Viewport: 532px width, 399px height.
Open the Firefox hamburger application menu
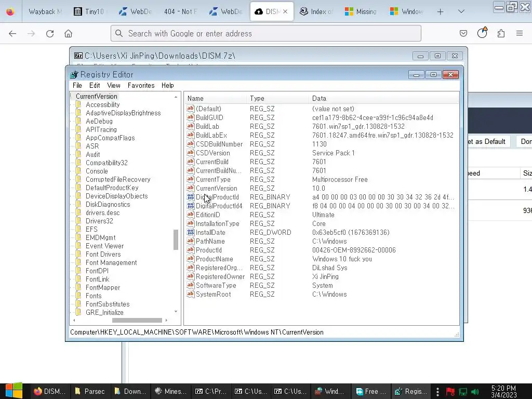520,33
